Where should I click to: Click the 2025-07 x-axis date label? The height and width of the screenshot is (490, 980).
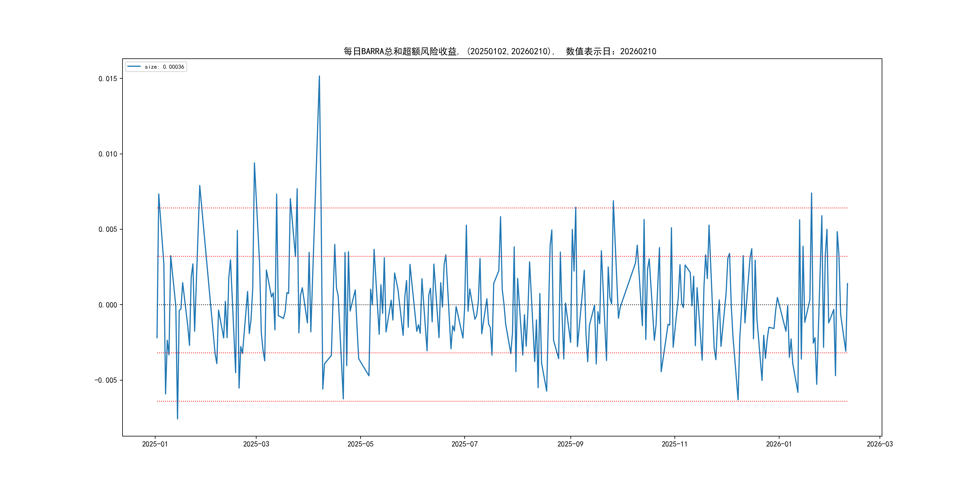(464, 444)
